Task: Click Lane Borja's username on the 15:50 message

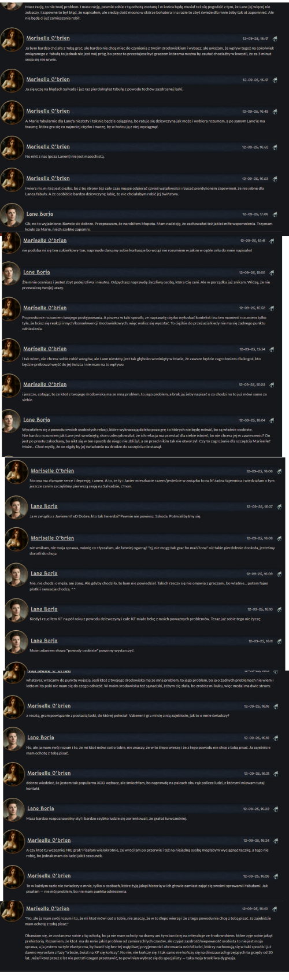Action: pos(36,272)
